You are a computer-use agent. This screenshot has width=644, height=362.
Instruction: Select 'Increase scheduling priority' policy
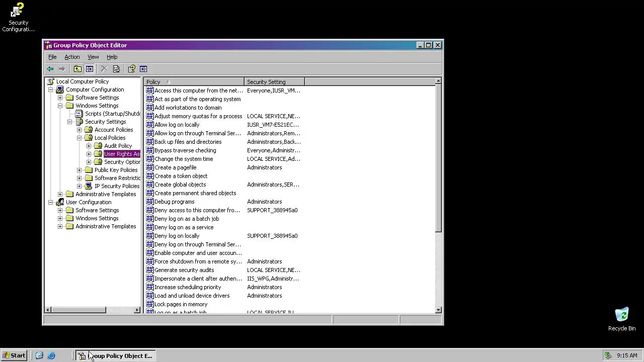click(188, 287)
